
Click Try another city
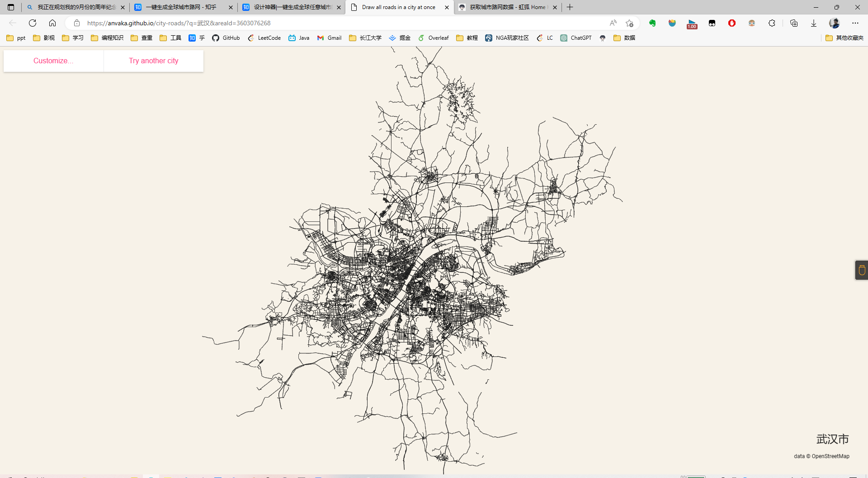(153, 61)
